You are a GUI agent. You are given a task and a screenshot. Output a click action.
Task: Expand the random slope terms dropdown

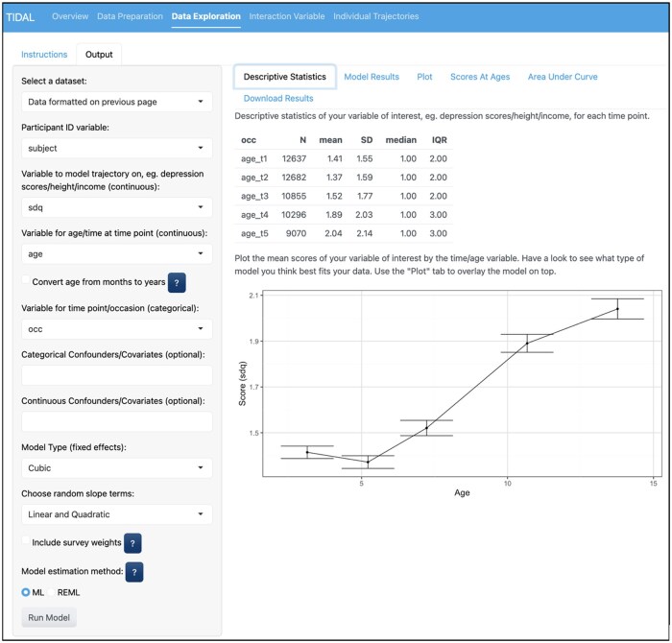point(116,514)
